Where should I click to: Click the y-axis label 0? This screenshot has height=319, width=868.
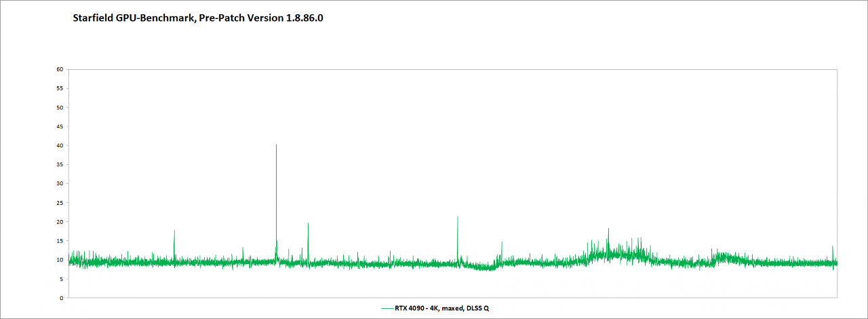pyautogui.click(x=61, y=297)
